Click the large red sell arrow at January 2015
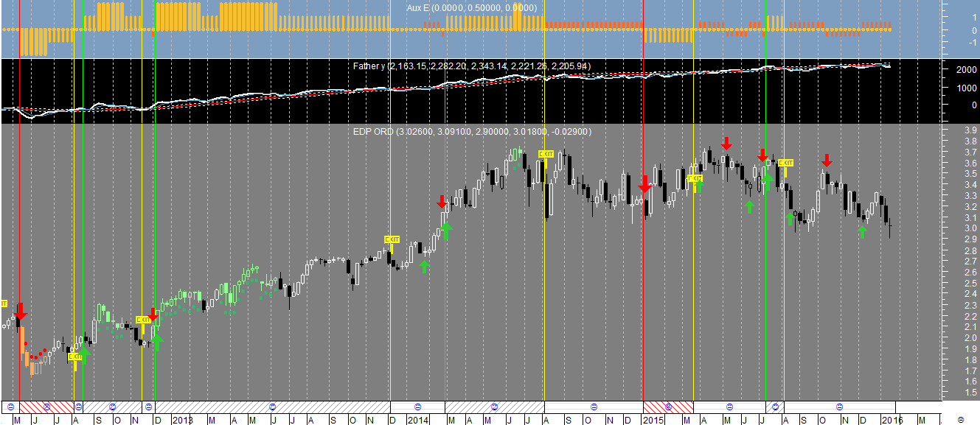 click(x=645, y=184)
